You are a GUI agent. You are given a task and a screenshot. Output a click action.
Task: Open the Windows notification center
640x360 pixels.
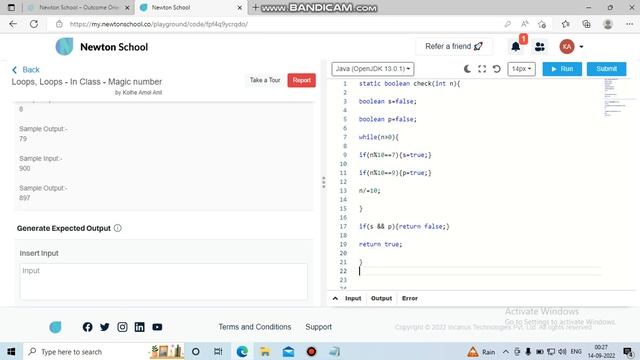[x=628, y=351]
